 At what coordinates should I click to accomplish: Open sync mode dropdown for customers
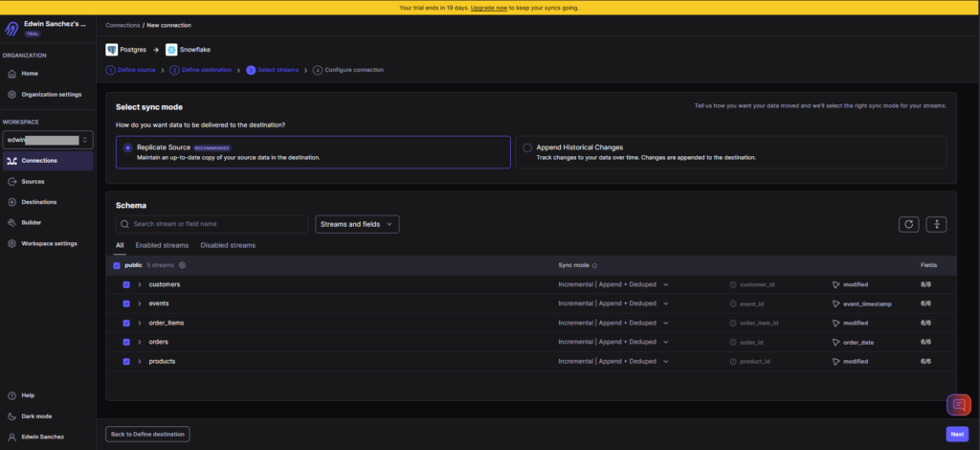coord(613,284)
